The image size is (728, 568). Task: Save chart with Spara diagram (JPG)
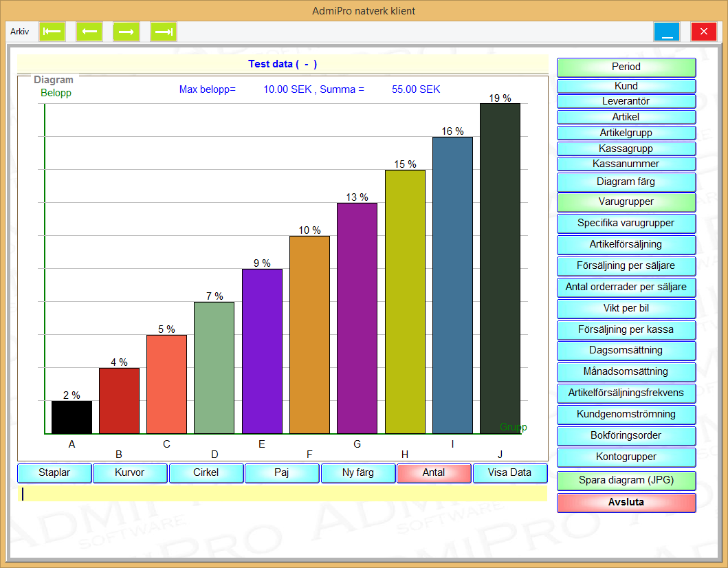tap(626, 481)
